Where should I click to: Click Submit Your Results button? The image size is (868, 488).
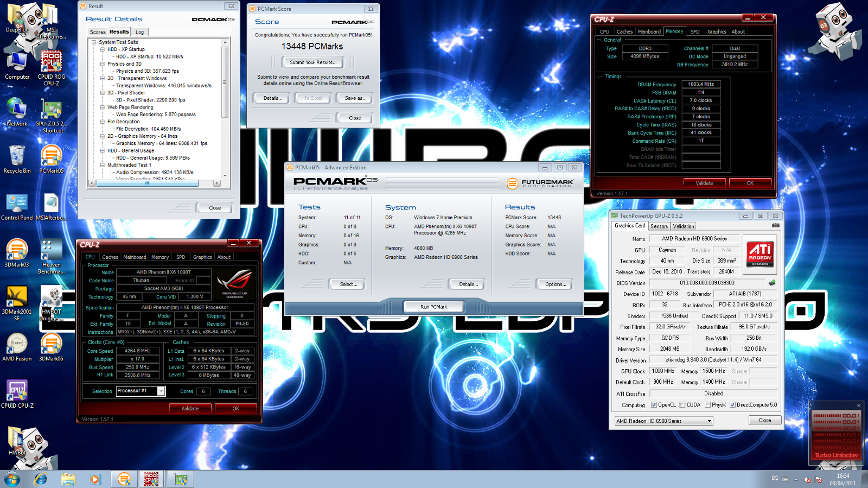[313, 62]
